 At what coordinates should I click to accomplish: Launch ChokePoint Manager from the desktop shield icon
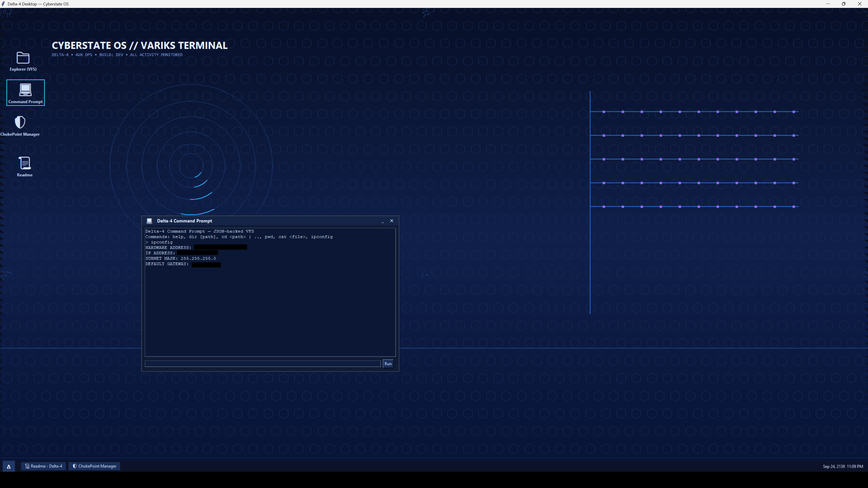tap(20, 126)
